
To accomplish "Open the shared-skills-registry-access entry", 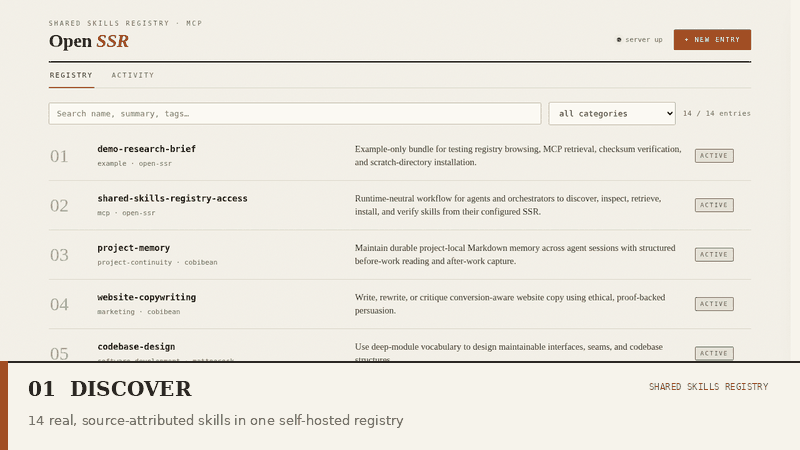I will [x=172, y=198].
